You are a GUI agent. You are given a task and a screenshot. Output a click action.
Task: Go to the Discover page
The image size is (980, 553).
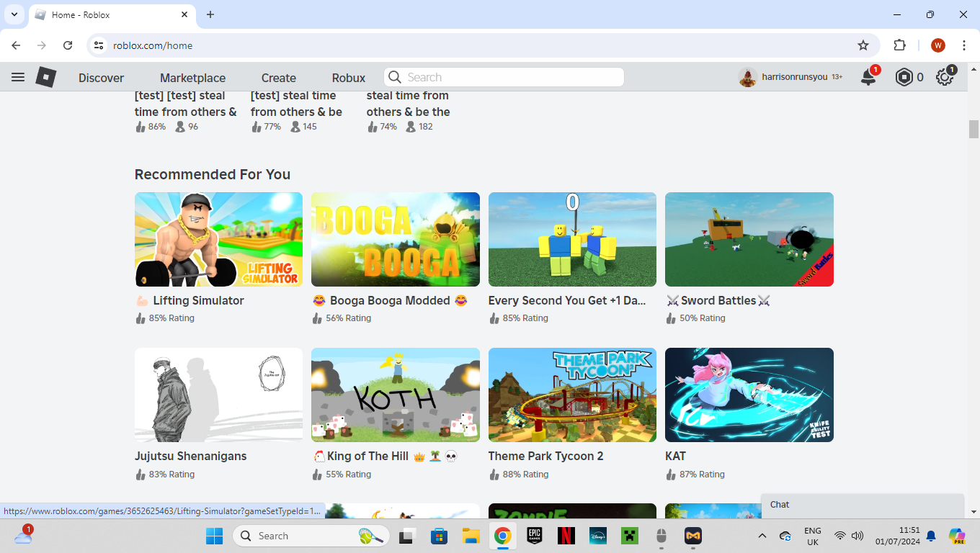point(102,78)
